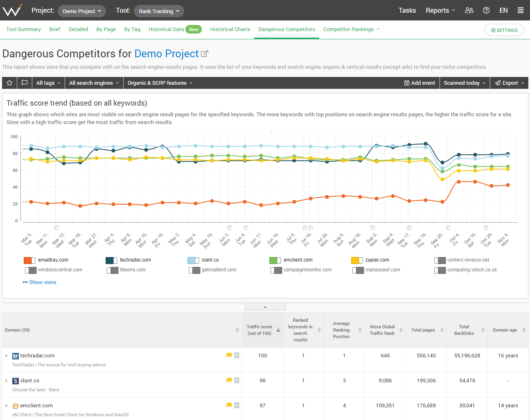The width and height of the screenshot is (530, 420).
Task: Click the flag icon for techradar.com
Action: (x=229, y=355)
